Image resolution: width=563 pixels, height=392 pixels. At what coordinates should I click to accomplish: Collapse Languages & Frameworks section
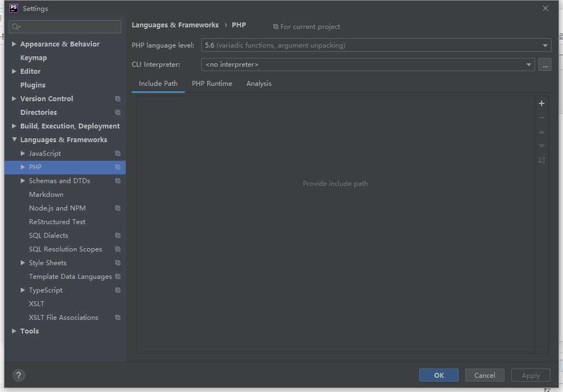pyautogui.click(x=14, y=139)
